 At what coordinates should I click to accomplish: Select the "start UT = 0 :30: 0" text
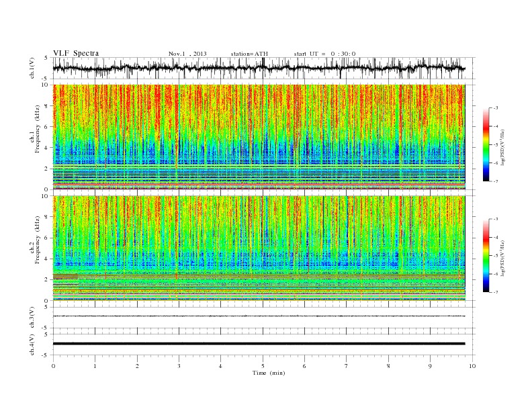coord(324,54)
